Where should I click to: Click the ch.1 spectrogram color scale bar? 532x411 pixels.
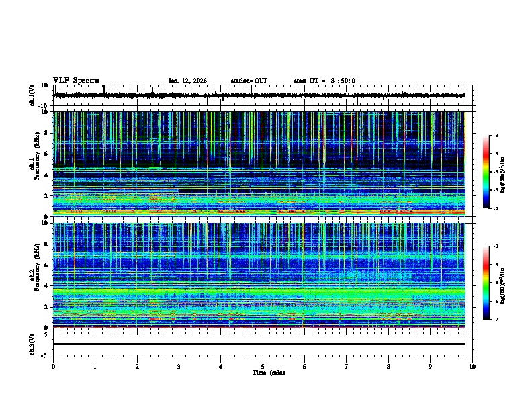tap(486, 172)
